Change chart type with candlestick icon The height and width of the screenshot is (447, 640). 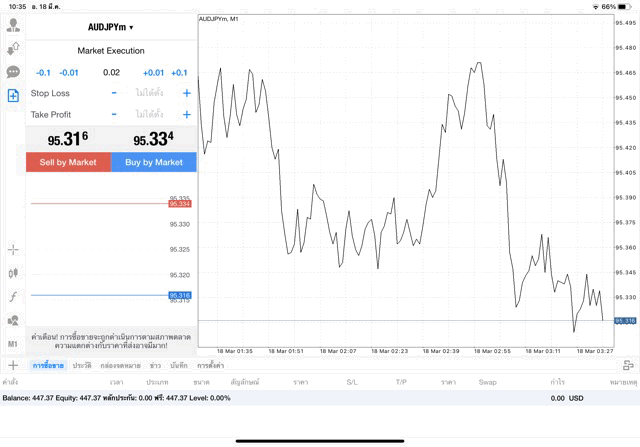[x=13, y=273]
